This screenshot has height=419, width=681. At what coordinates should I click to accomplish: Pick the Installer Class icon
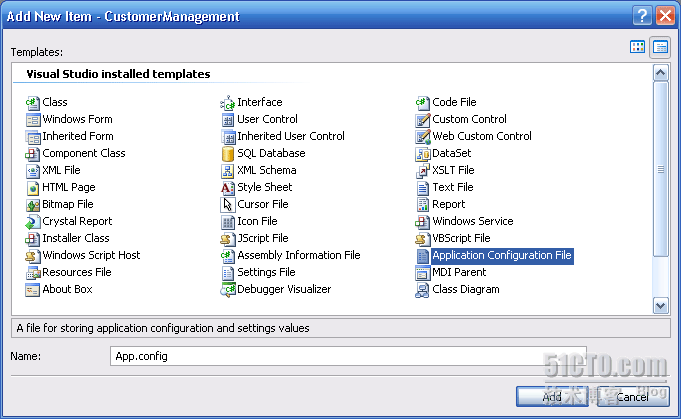tap(33, 239)
